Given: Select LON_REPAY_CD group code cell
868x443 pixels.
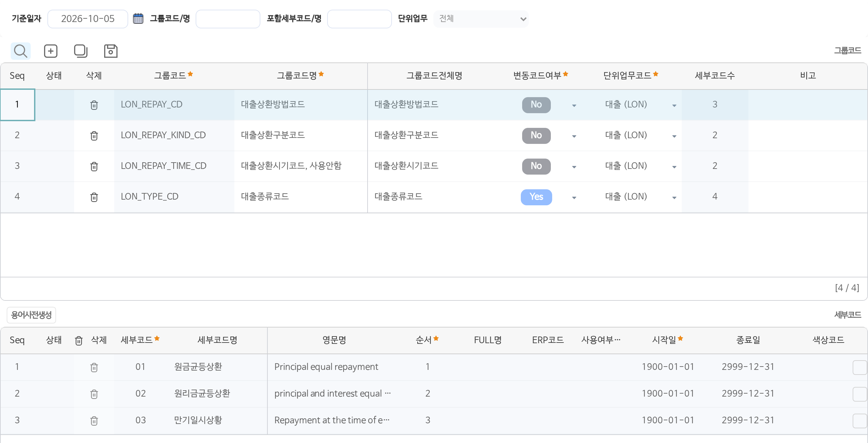Looking at the screenshot, I should click(x=174, y=105).
